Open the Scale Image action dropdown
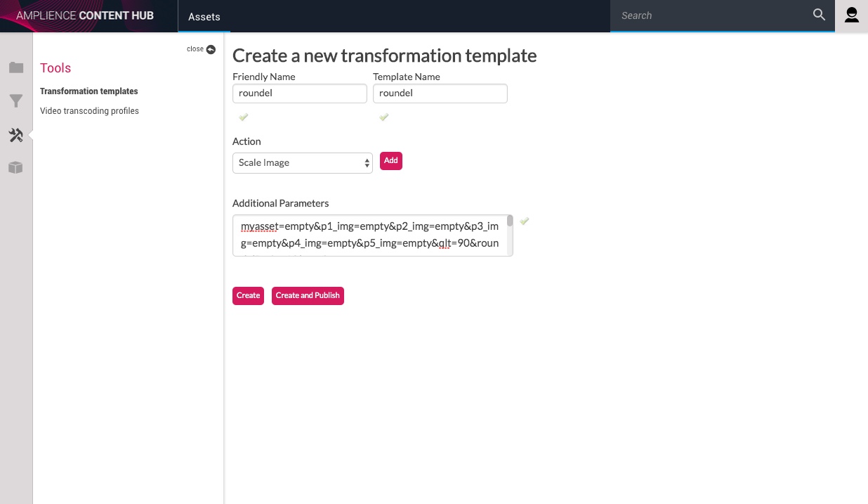This screenshot has height=504, width=868. [x=302, y=162]
